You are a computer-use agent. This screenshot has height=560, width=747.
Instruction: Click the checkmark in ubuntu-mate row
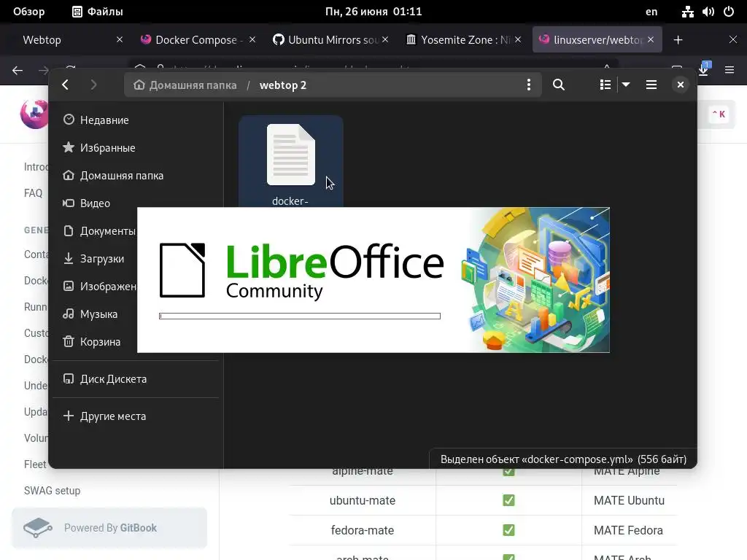click(x=508, y=500)
